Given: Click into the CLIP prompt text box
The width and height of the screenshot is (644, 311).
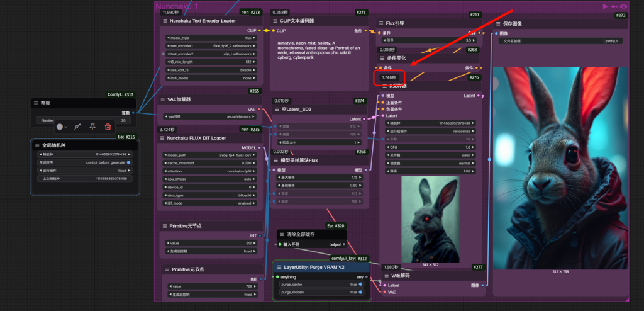Looking at the screenshot, I should 319,63.
